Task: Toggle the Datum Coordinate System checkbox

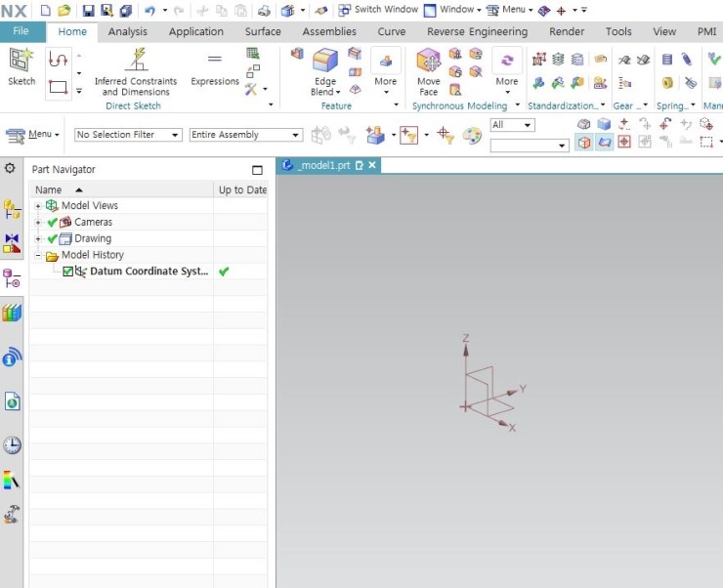Action: [x=67, y=272]
